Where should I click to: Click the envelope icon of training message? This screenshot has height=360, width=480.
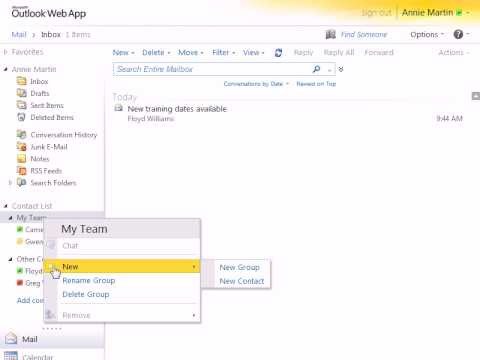click(x=119, y=108)
